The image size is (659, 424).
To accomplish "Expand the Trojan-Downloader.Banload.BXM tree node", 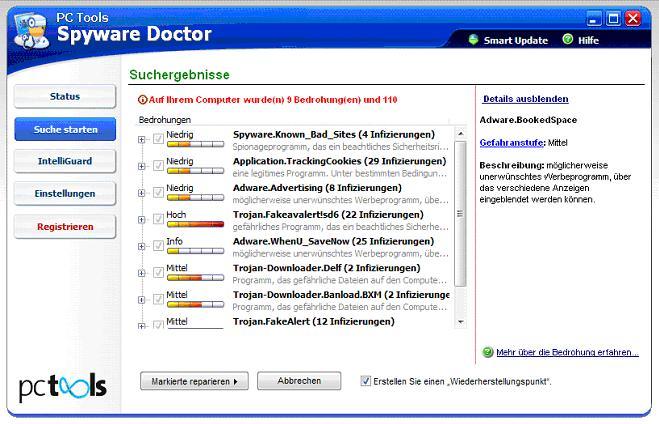I will click(x=142, y=300).
